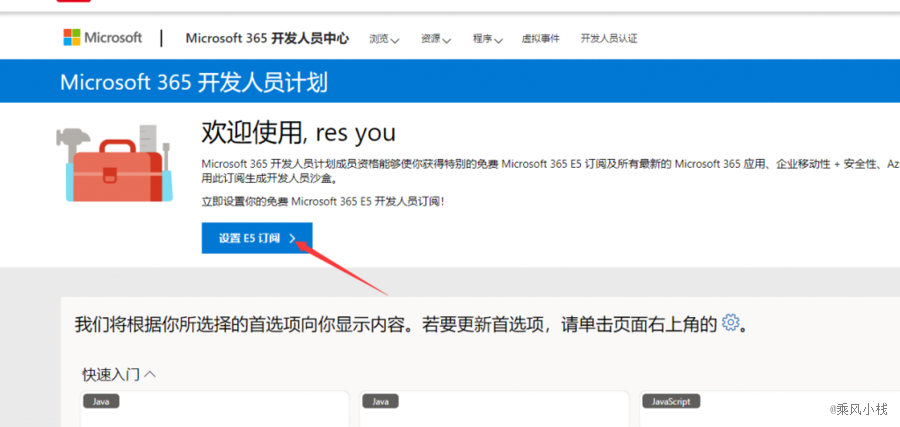This screenshot has height=427, width=900.
Task: Click the Microsoft 365 开发人员计划 banner title
Action: pyautogui.click(x=194, y=82)
